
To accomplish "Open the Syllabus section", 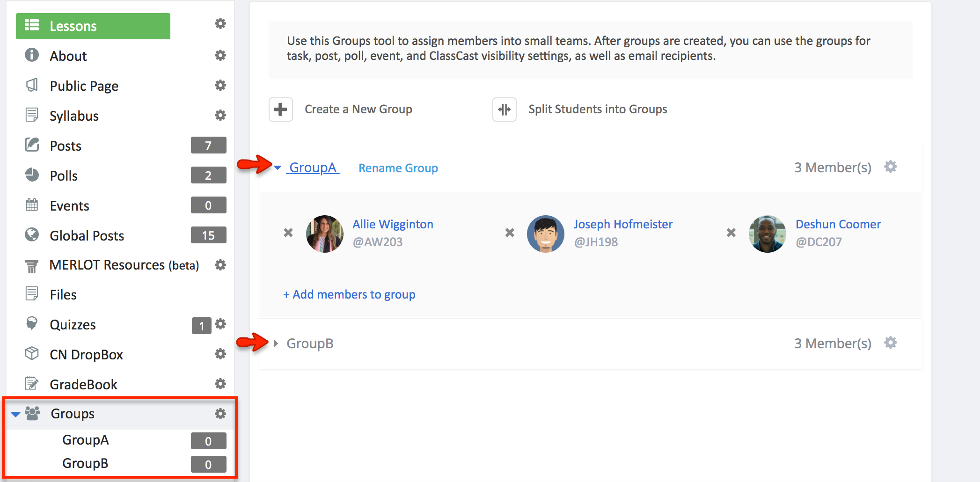I will coord(74,116).
